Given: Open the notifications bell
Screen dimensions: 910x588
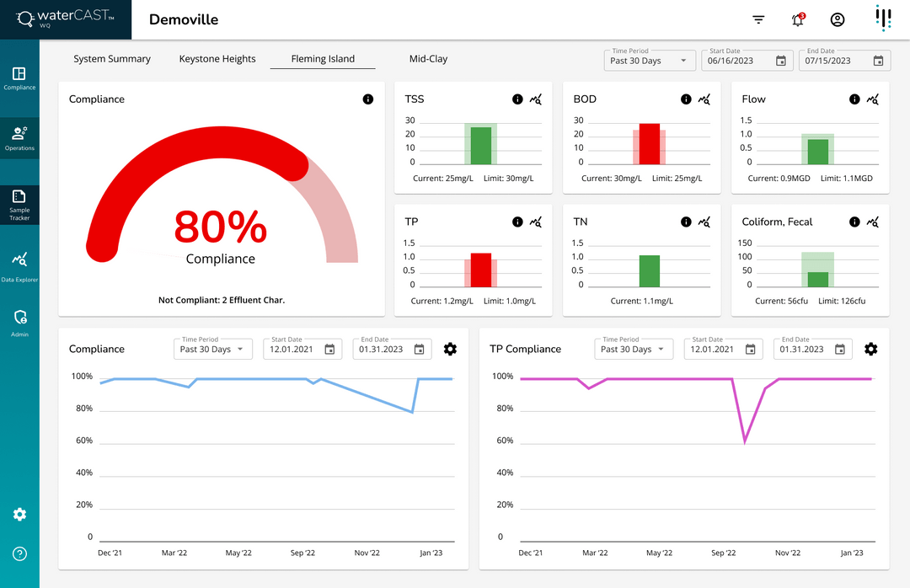Looking at the screenshot, I should pyautogui.click(x=797, y=19).
